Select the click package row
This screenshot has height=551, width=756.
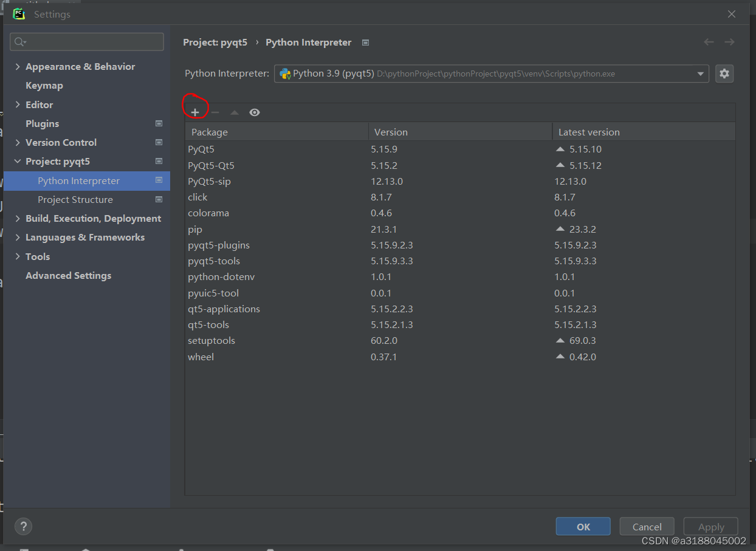click(x=460, y=197)
